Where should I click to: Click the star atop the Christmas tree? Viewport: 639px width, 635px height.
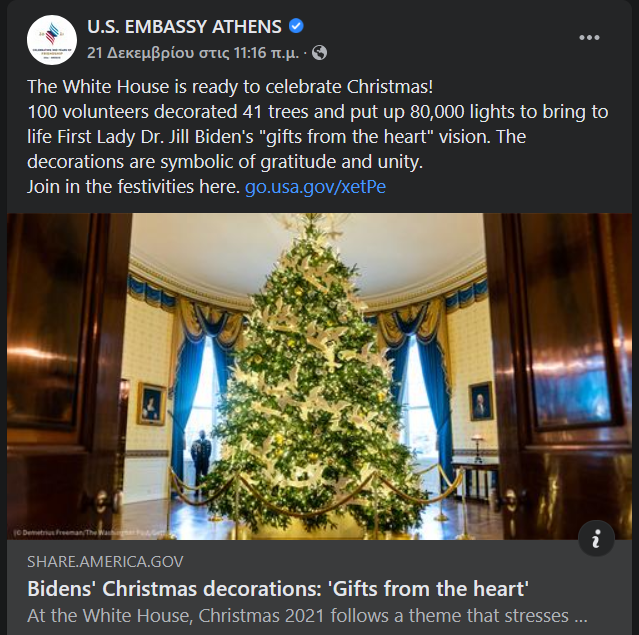[x=311, y=222]
